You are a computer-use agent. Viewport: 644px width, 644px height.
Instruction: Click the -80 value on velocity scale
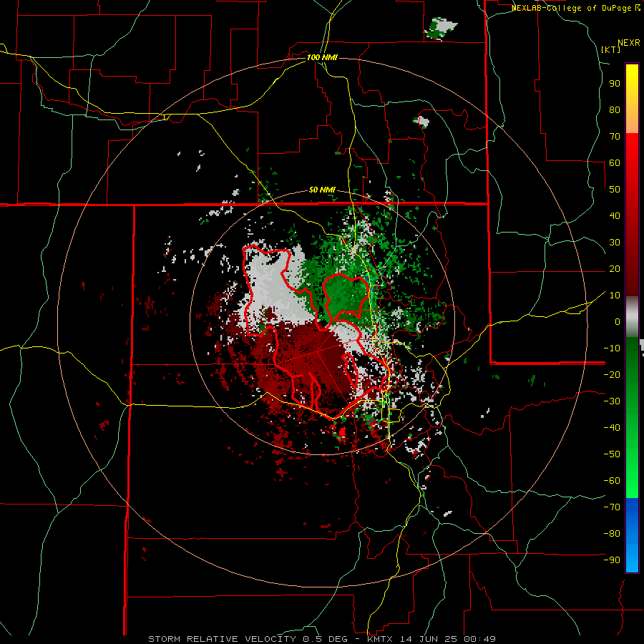click(x=612, y=534)
